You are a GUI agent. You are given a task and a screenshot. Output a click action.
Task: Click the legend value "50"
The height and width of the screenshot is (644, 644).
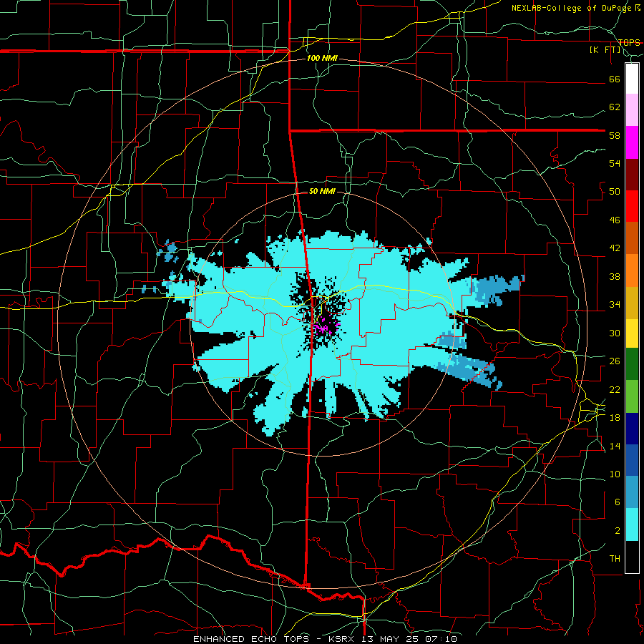point(615,192)
